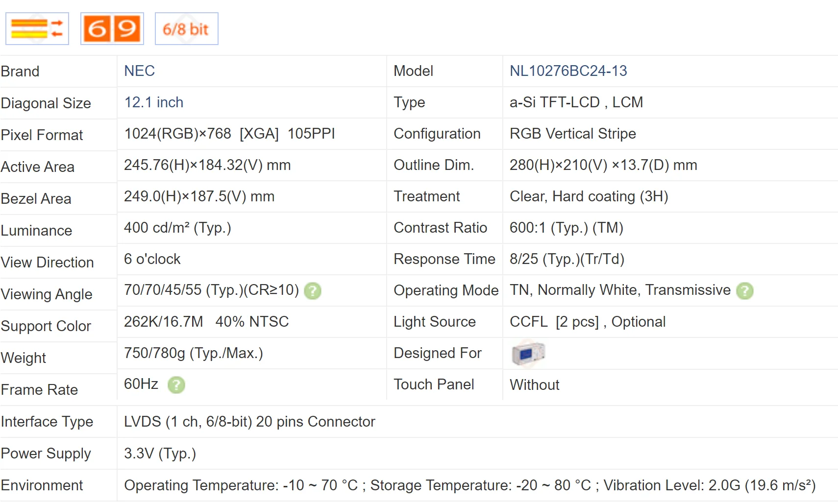Screen dimensions: 838x504
Task: Open the NEC brand link
Action: (139, 71)
